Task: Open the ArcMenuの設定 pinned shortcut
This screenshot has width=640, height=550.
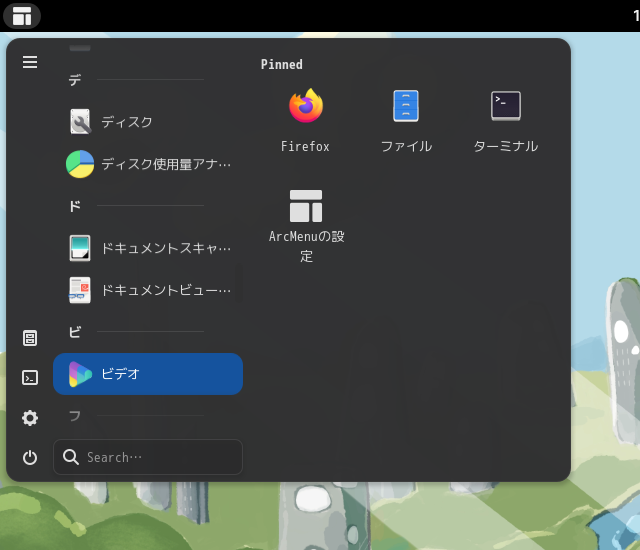Action: pyautogui.click(x=306, y=226)
